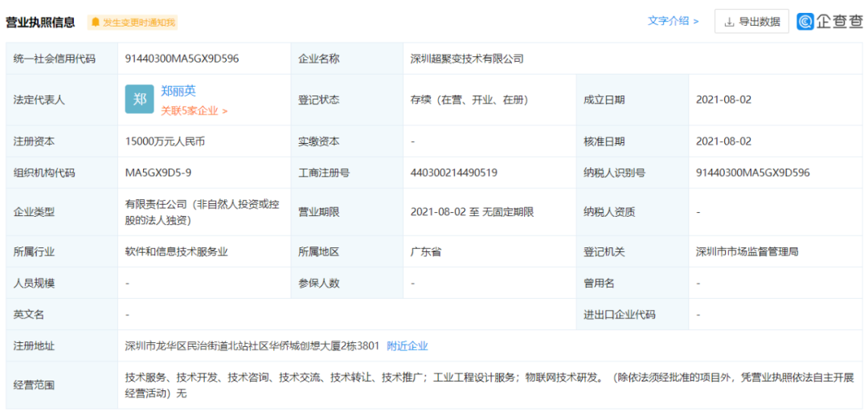The width and height of the screenshot is (868, 412).
Task: Click 附近企业 link next to address
Action: [407, 346]
